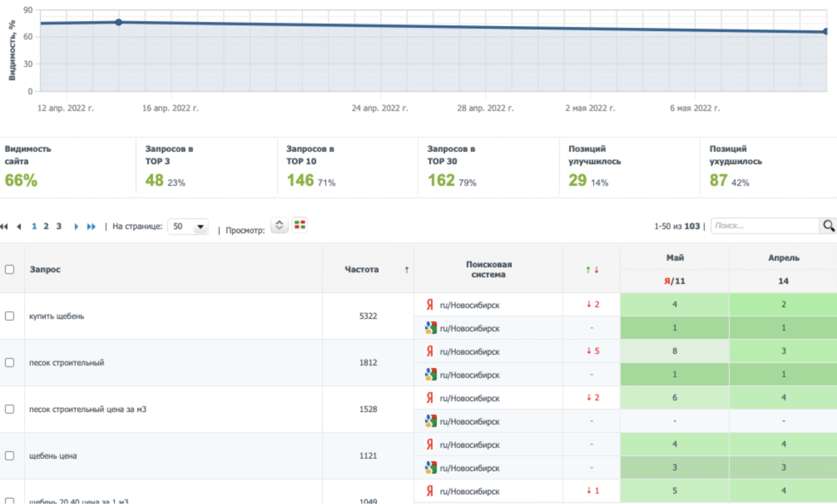
Task: Click Позиций ухудшилось value 87
Action: (x=718, y=180)
